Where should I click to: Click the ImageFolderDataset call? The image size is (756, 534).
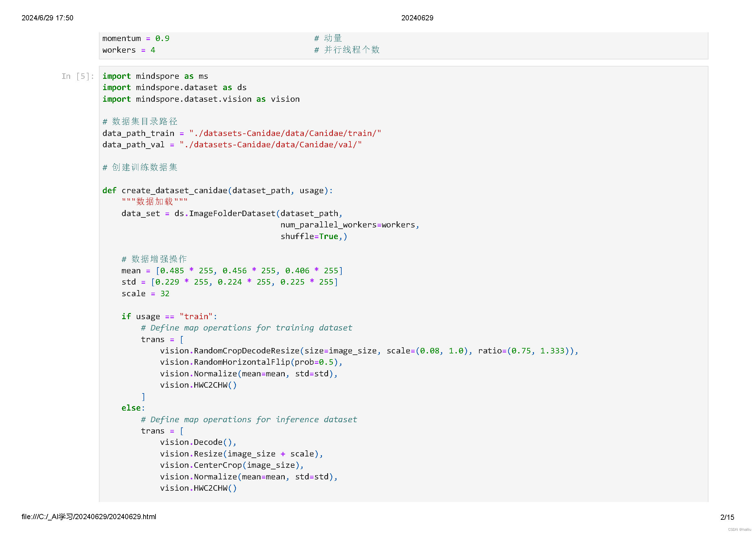(x=232, y=214)
